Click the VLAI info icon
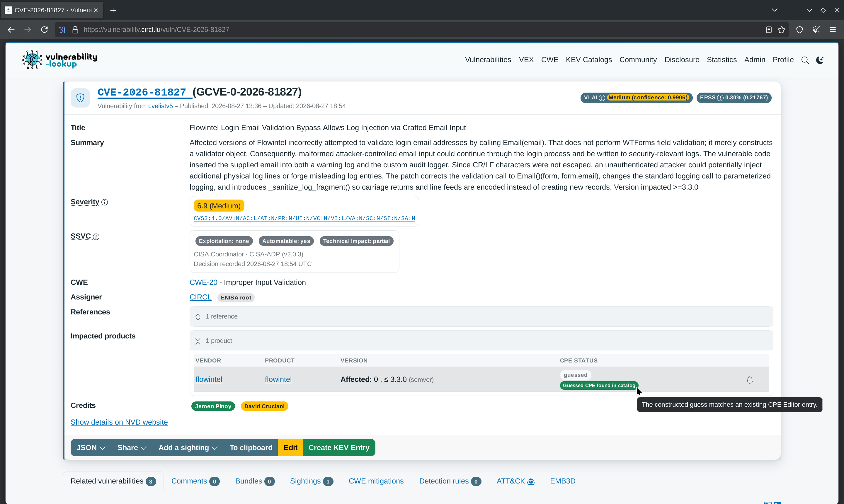The image size is (844, 504). (x=602, y=98)
